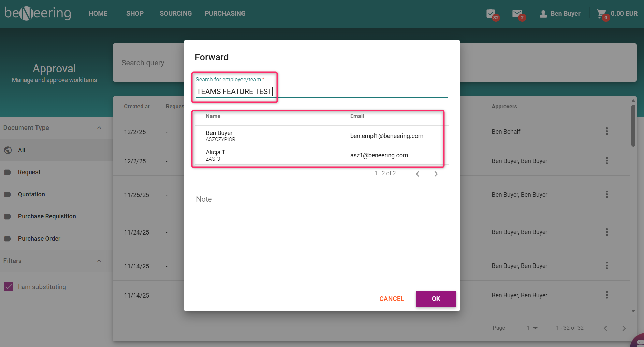Collapse the Document Type section
The image size is (644, 347).
point(99,127)
